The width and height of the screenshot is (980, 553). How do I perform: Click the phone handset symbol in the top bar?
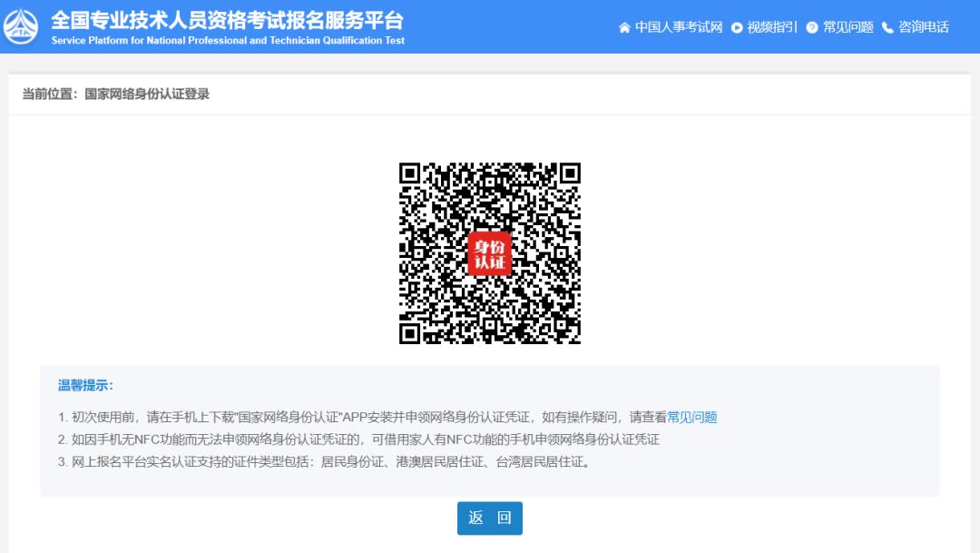[887, 27]
